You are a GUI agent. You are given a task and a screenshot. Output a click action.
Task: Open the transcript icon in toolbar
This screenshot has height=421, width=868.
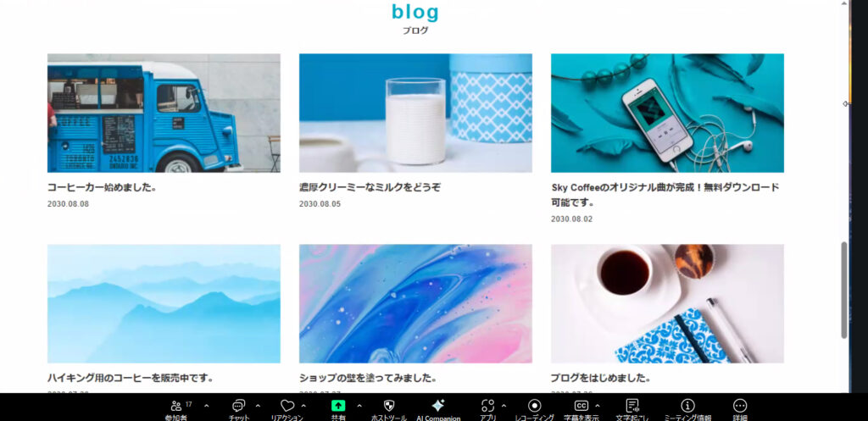pos(632,406)
